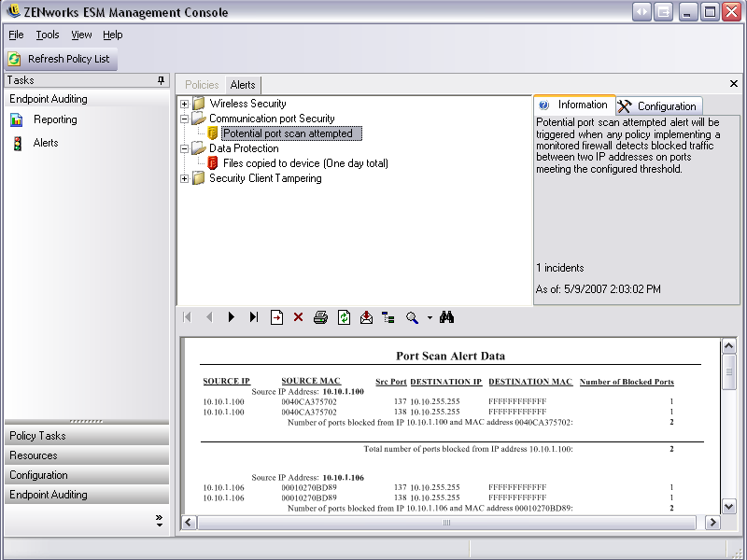Switch to the Configuration tab

click(659, 105)
